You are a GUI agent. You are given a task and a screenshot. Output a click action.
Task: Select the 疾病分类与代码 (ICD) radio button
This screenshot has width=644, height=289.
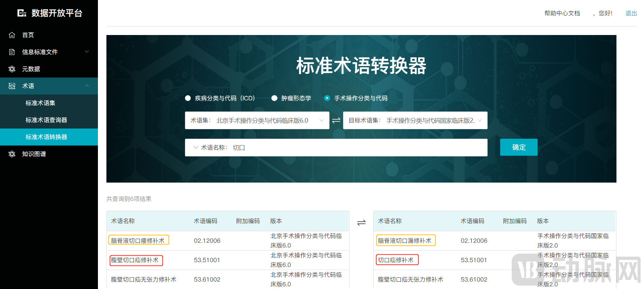tap(188, 98)
